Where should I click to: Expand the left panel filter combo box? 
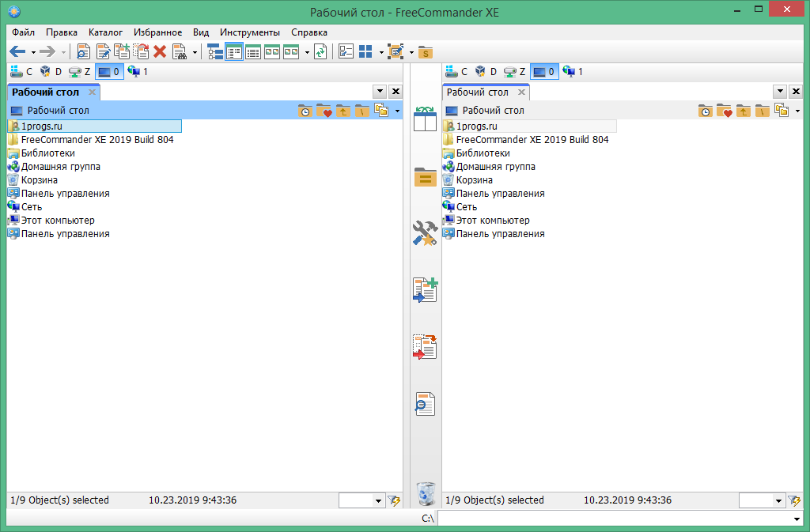point(377,500)
